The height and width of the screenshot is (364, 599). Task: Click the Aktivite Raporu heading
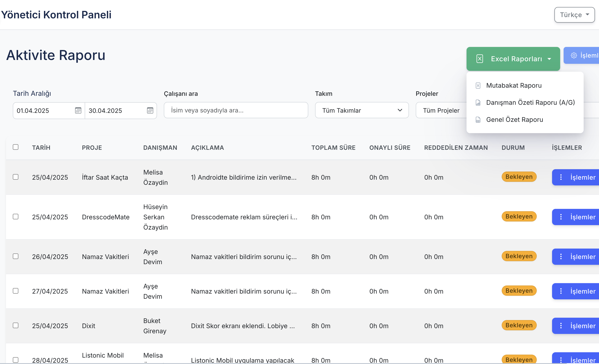click(x=56, y=55)
